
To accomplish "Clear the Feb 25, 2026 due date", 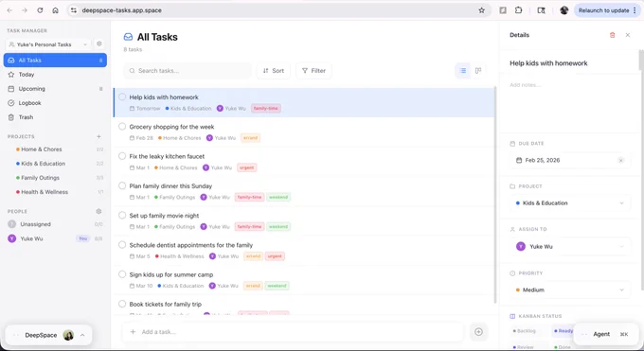I will pyautogui.click(x=621, y=161).
